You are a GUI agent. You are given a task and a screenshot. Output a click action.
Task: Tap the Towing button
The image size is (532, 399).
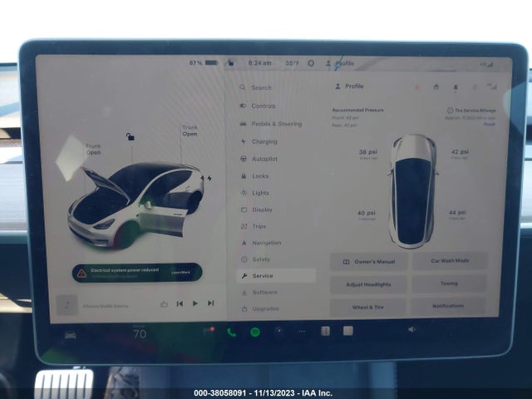click(x=449, y=283)
